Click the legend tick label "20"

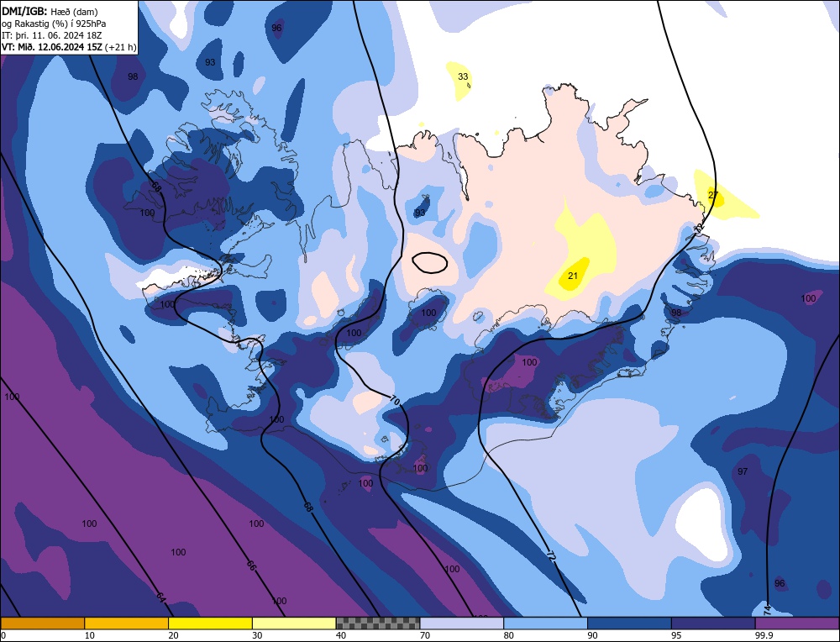174,635
